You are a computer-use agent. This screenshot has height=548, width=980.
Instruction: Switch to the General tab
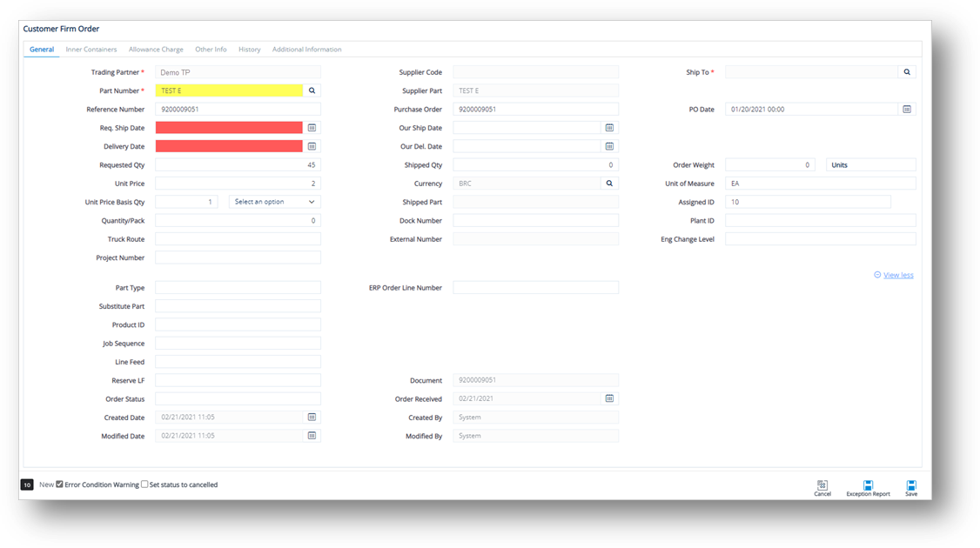pos(42,50)
